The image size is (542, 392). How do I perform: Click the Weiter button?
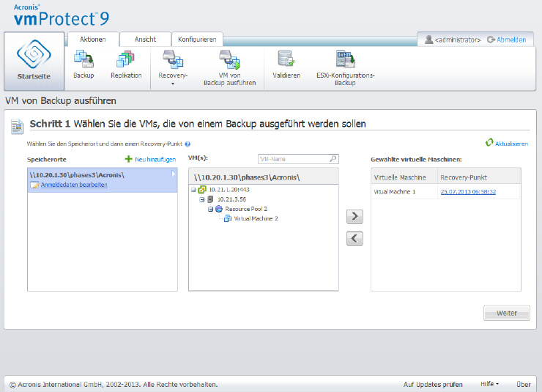[x=506, y=313]
